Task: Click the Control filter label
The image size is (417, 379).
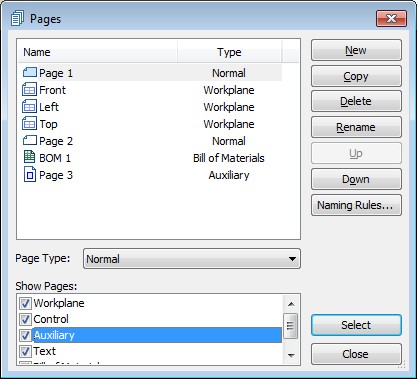Action: click(51, 319)
